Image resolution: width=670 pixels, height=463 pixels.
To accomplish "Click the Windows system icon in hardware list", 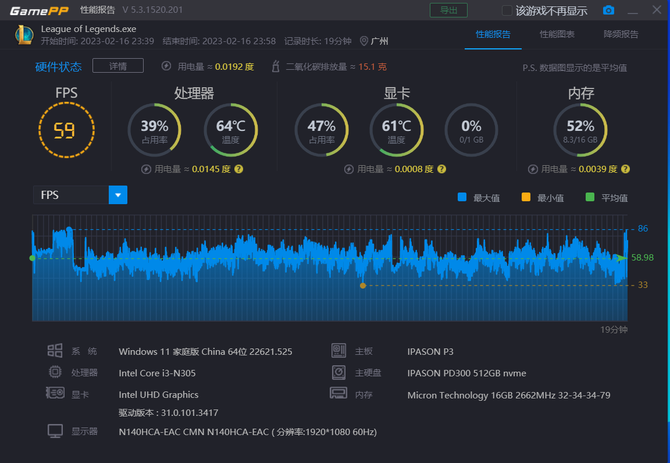I will (55, 351).
